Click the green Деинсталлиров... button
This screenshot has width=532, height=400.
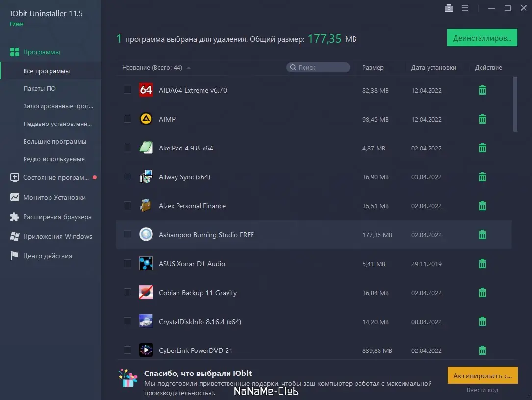click(x=482, y=38)
